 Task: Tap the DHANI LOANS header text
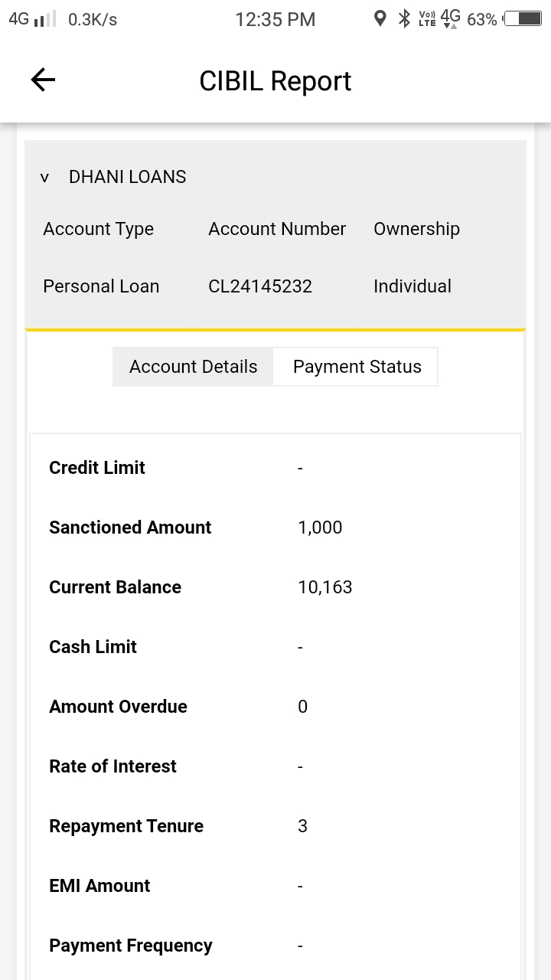click(x=128, y=177)
